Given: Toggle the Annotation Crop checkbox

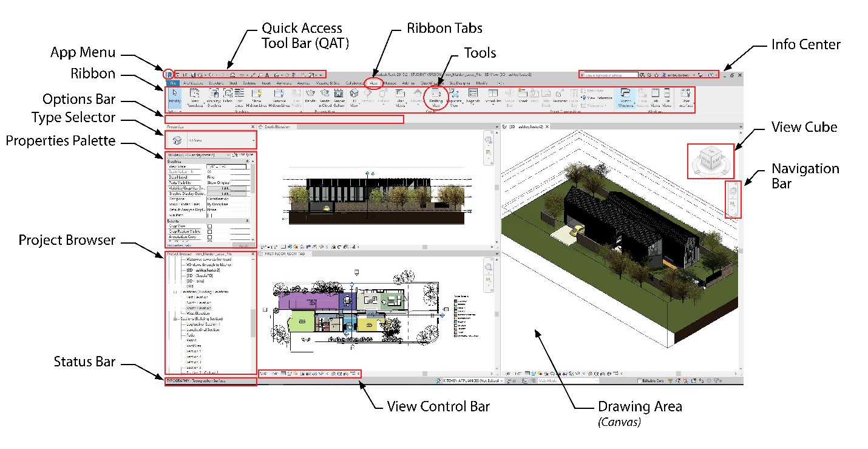Looking at the screenshot, I should click(209, 237).
